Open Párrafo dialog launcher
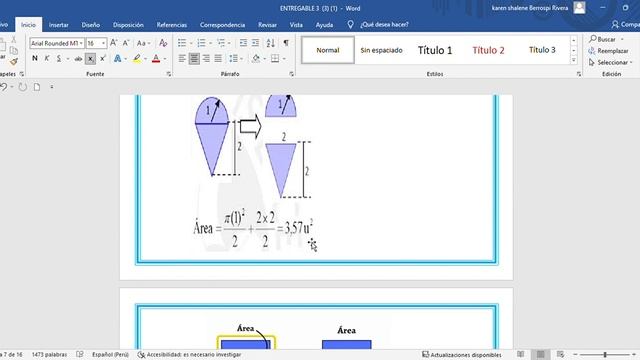 click(291, 74)
